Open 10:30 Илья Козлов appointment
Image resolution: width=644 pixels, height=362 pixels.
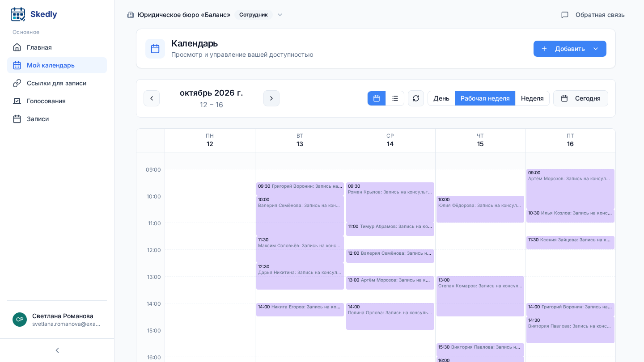click(x=570, y=215)
